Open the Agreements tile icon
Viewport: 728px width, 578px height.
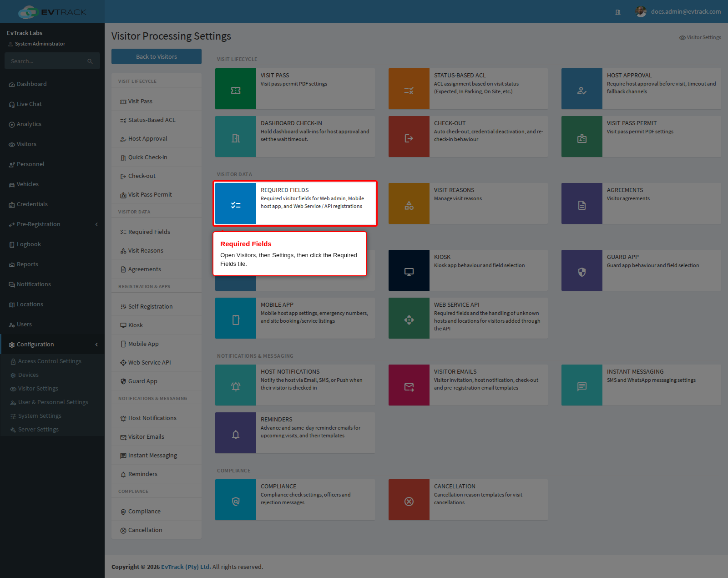(582, 203)
